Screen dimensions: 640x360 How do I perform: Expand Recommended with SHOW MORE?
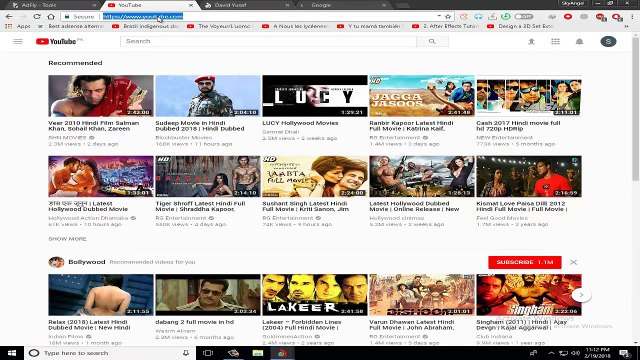coord(67,239)
